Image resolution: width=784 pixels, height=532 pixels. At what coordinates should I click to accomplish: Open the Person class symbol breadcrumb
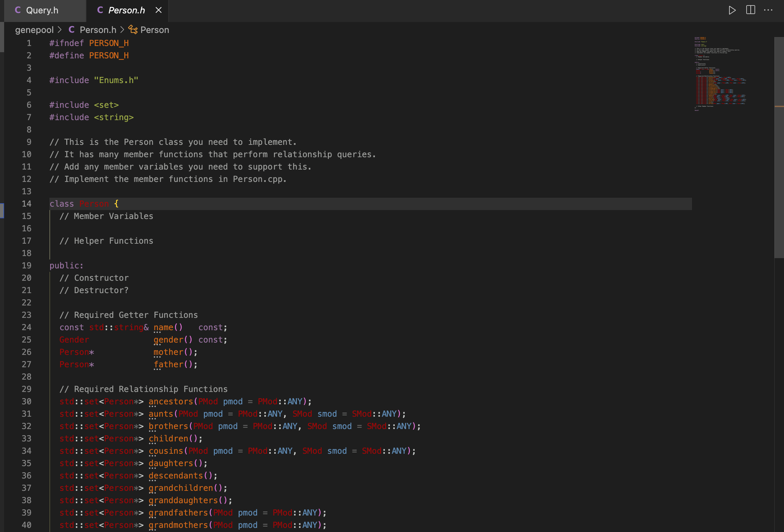[x=154, y=30]
